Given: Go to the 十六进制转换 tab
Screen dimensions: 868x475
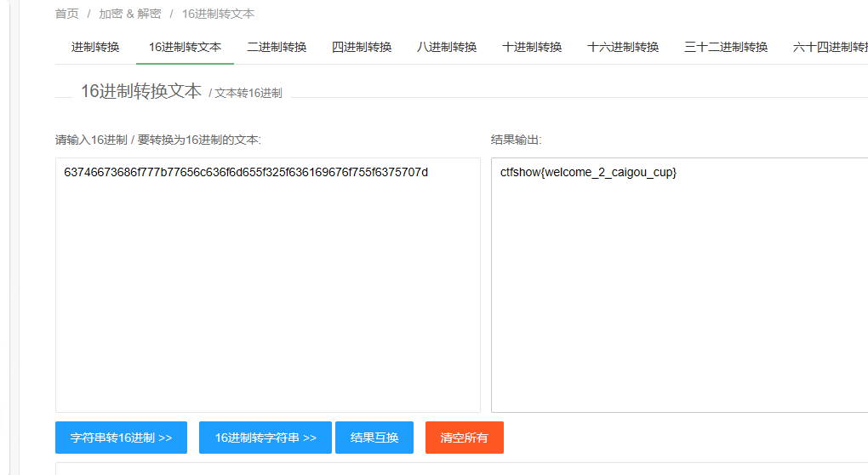Looking at the screenshot, I should point(623,47).
